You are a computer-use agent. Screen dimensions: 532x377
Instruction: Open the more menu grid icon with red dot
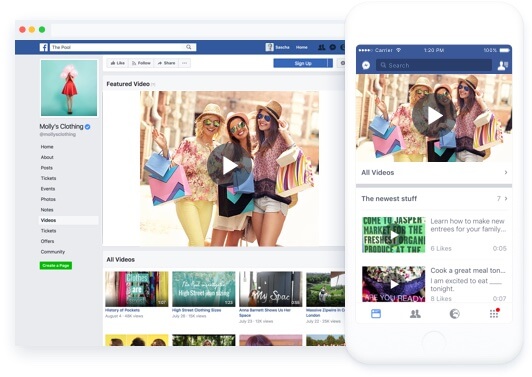pyautogui.click(x=494, y=313)
